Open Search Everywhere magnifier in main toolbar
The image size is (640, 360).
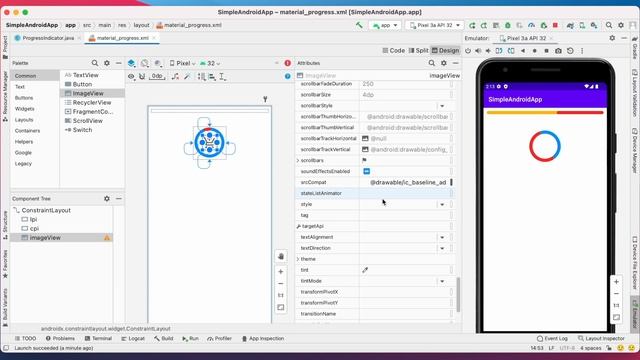[x=609, y=25]
